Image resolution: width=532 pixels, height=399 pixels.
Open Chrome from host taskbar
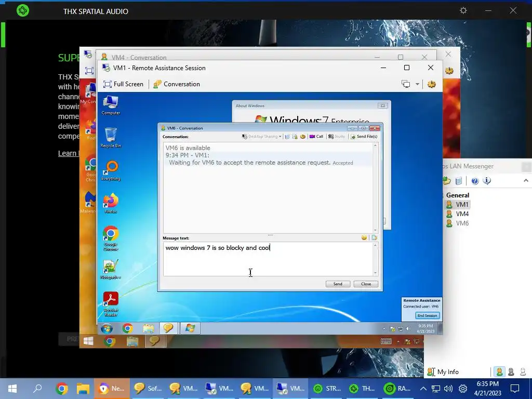(x=62, y=389)
